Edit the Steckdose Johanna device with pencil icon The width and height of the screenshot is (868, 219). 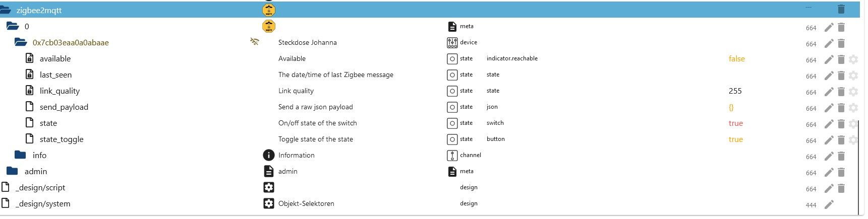829,43
